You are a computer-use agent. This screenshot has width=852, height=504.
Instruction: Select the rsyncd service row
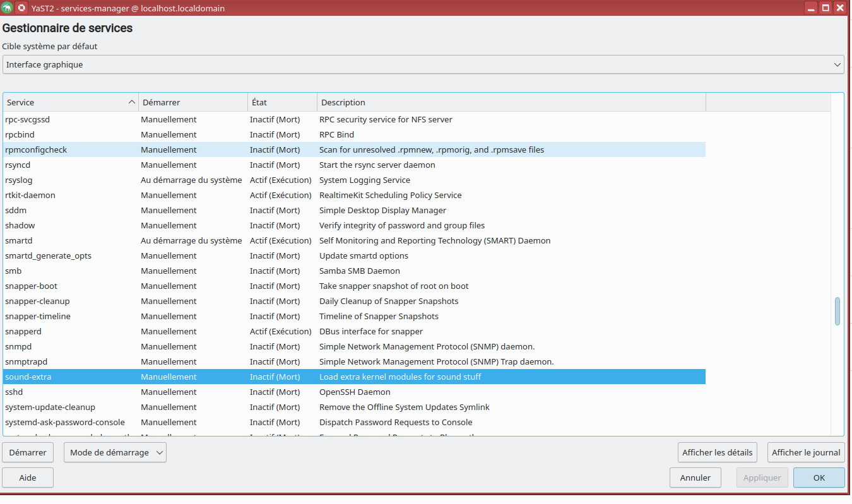coord(354,165)
